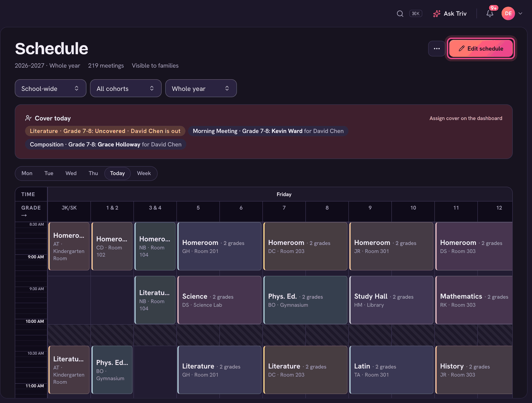Open Literature DC Room 203 card
Image resolution: width=532 pixels, height=403 pixels.
click(306, 370)
